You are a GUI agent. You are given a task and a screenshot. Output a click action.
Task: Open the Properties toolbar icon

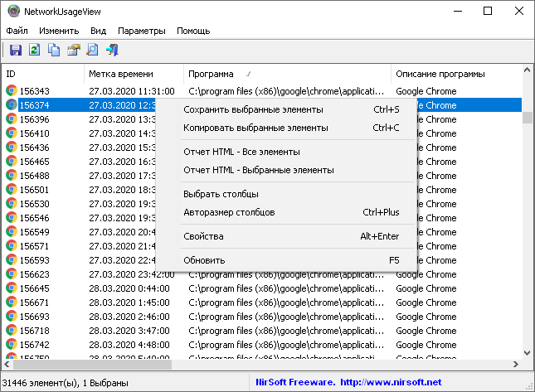click(73, 50)
